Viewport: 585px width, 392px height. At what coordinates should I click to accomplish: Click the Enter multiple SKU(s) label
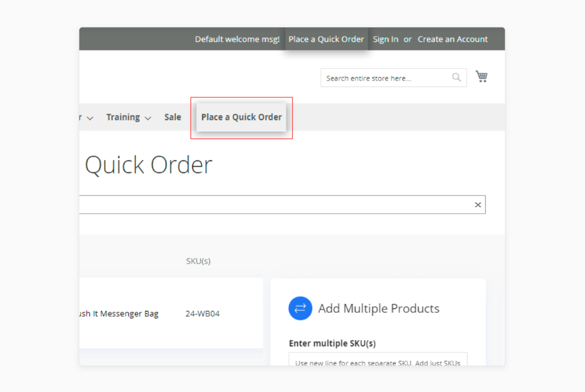point(332,343)
